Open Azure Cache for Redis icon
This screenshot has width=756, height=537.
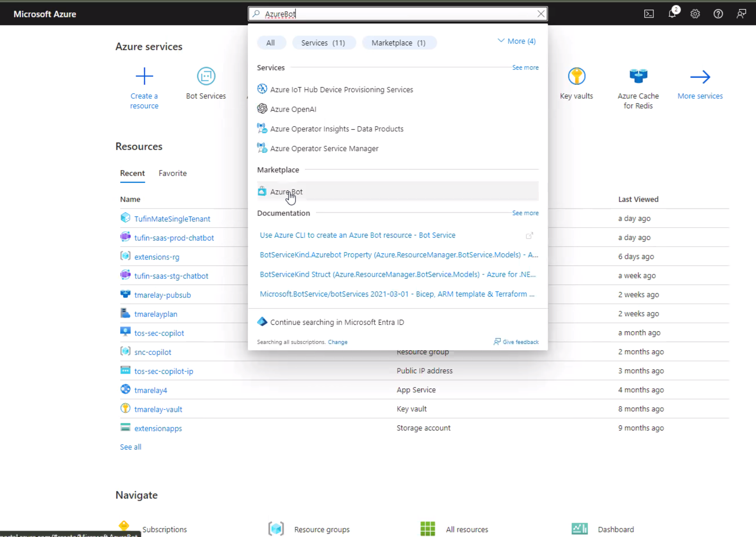[638, 76]
